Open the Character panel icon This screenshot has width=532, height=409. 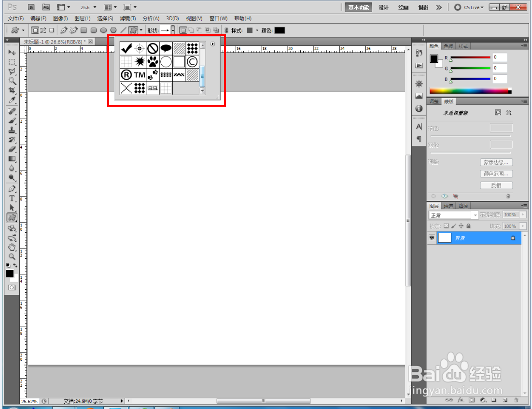point(419,127)
